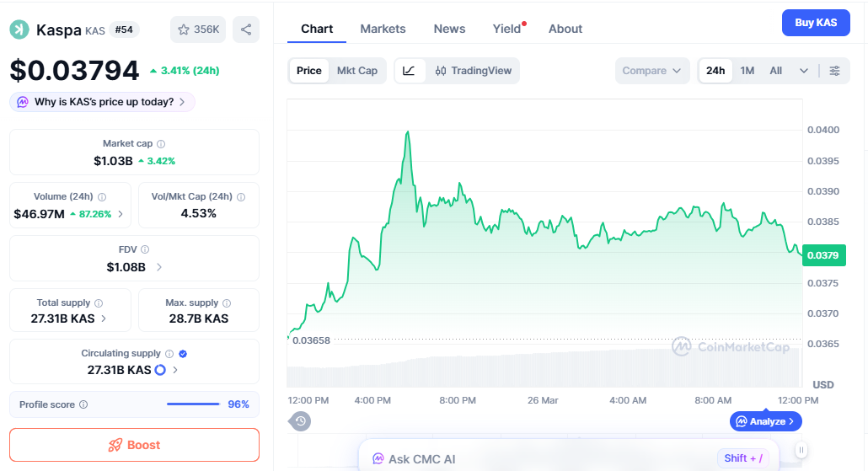Click the Profile score progress bar
Viewport: 868px width, 471px height.
193,404
